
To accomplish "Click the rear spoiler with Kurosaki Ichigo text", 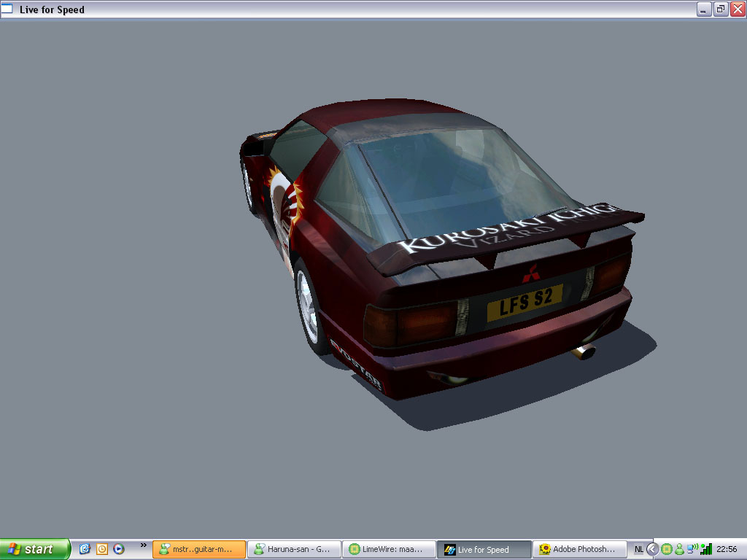I will pyautogui.click(x=505, y=238).
